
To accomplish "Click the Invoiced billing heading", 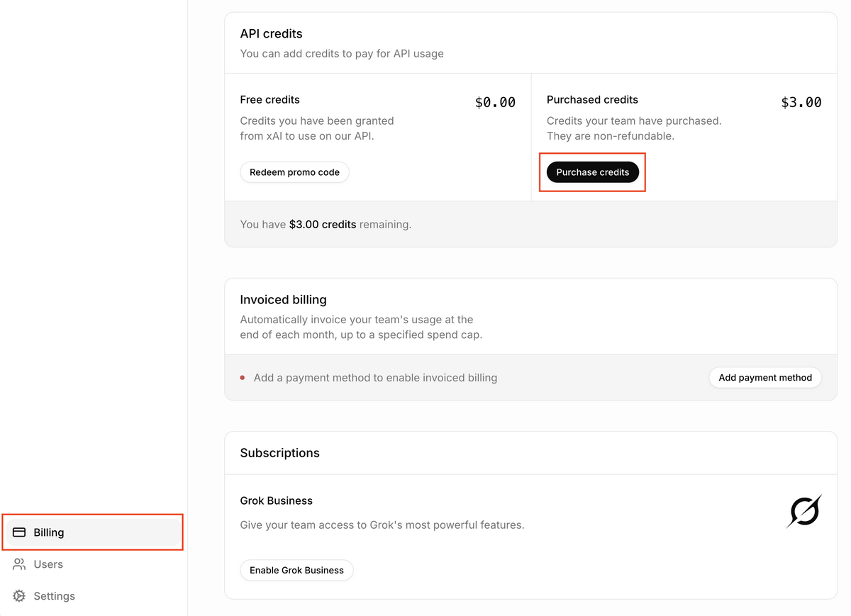I will tap(283, 299).
